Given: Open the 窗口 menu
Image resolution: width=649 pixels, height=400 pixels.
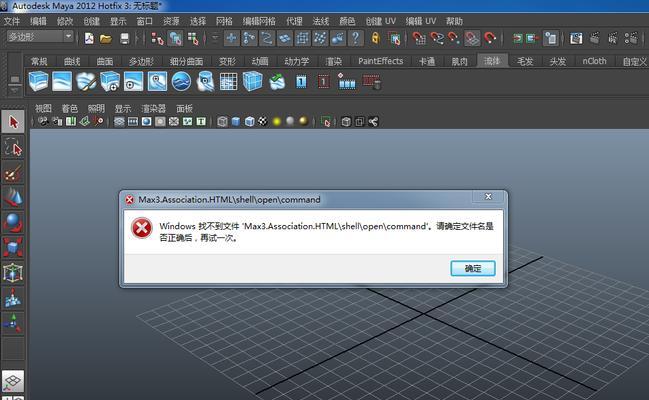Looking at the screenshot, I should 144,21.
